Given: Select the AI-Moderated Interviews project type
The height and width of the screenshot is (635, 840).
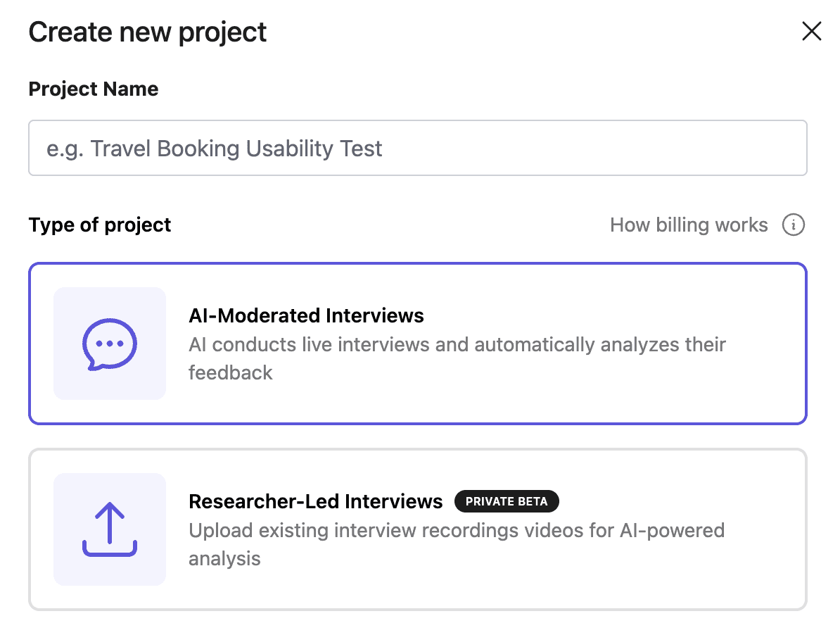Looking at the screenshot, I should click(x=418, y=343).
